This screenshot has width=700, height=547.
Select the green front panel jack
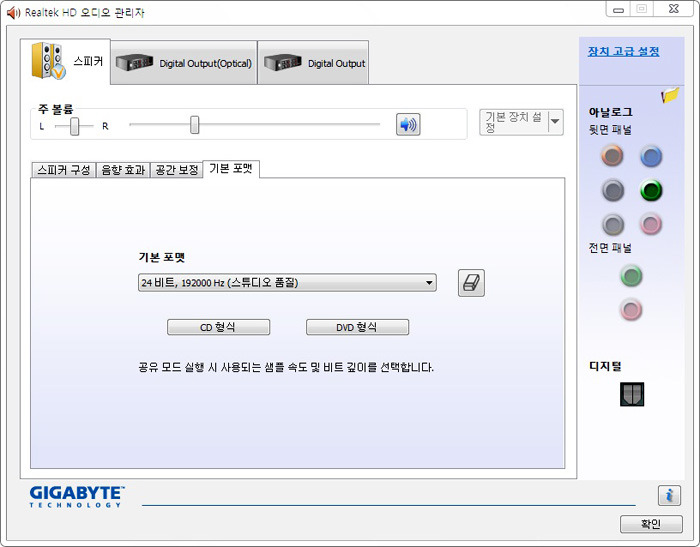[631, 276]
